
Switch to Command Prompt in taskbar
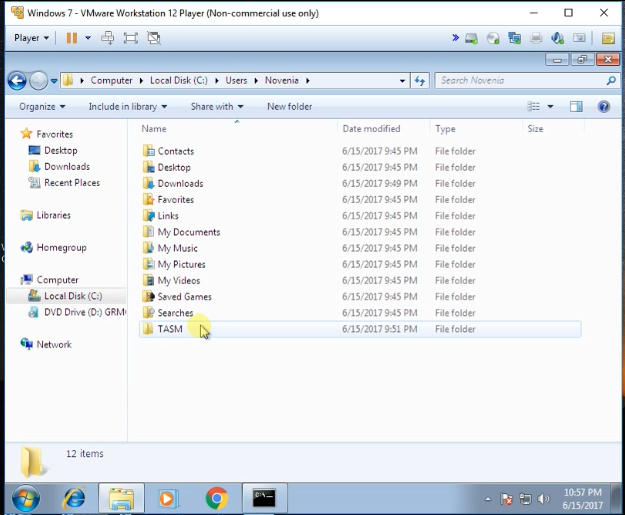(x=264, y=498)
